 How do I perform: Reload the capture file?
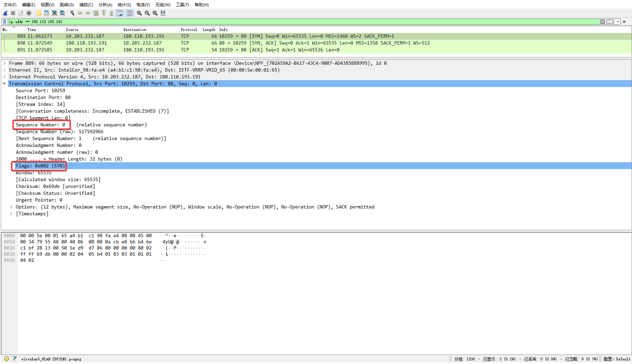(x=62, y=13)
